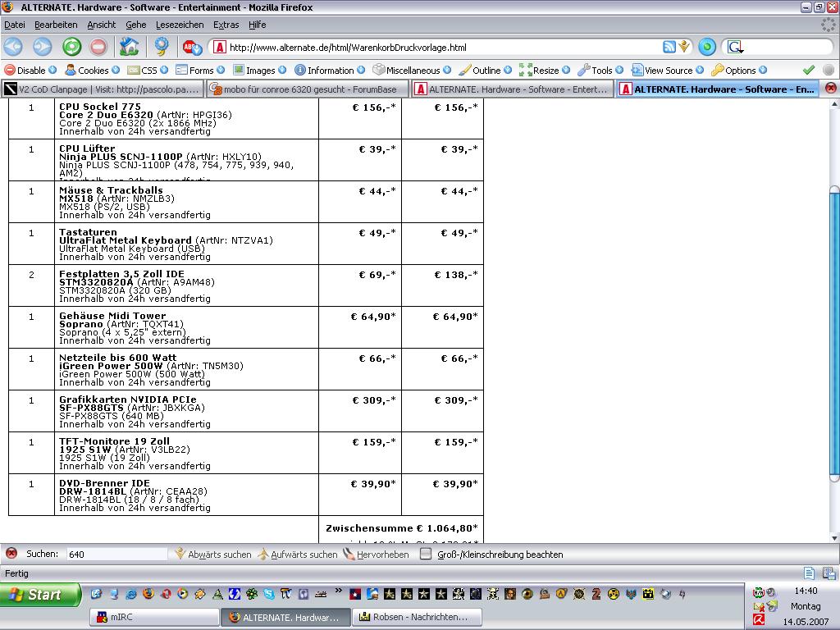
Task: Open the Firefox icon in quick launch
Action: point(148,594)
